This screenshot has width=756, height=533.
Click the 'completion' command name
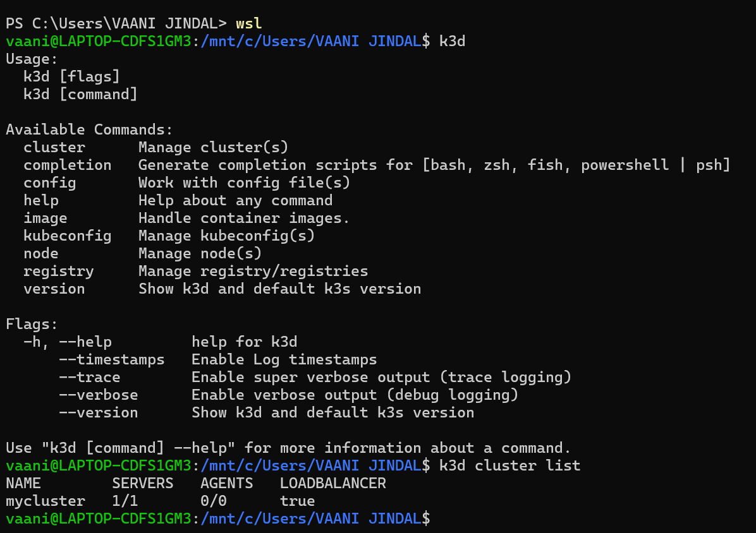(x=67, y=165)
